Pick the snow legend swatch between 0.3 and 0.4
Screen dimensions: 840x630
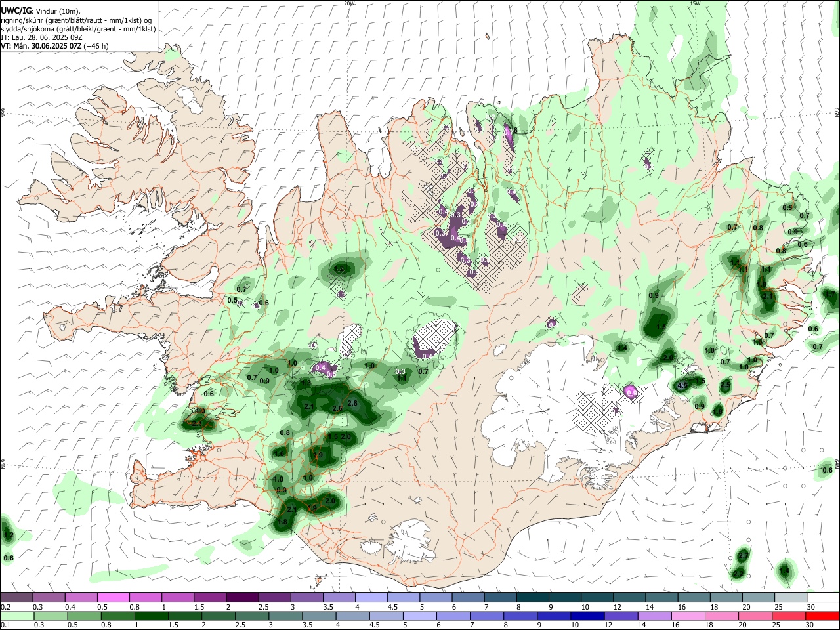pyautogui.click(x=49, y=597)
